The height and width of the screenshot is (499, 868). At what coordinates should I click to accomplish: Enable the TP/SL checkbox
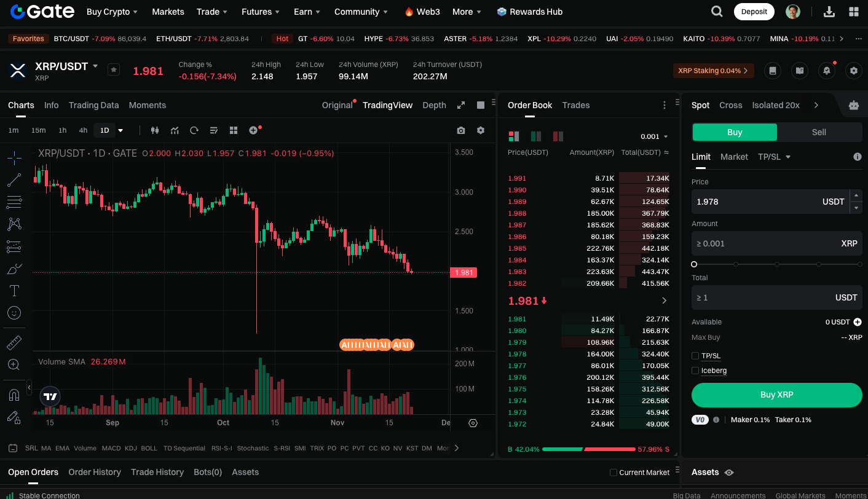click(695, 356)
